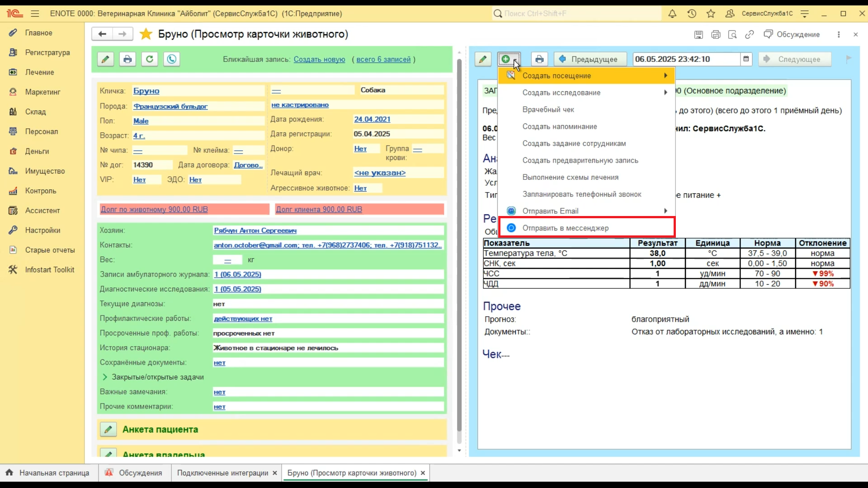Open notifications bell icon
The width and height of the screenshot is (868, 488).
point(672,14)
